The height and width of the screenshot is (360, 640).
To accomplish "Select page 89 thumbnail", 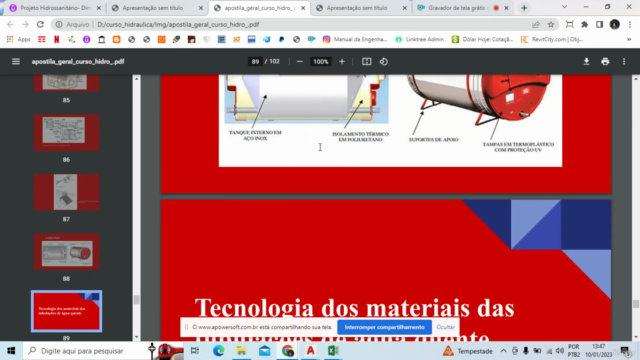I will coord(66,311).
